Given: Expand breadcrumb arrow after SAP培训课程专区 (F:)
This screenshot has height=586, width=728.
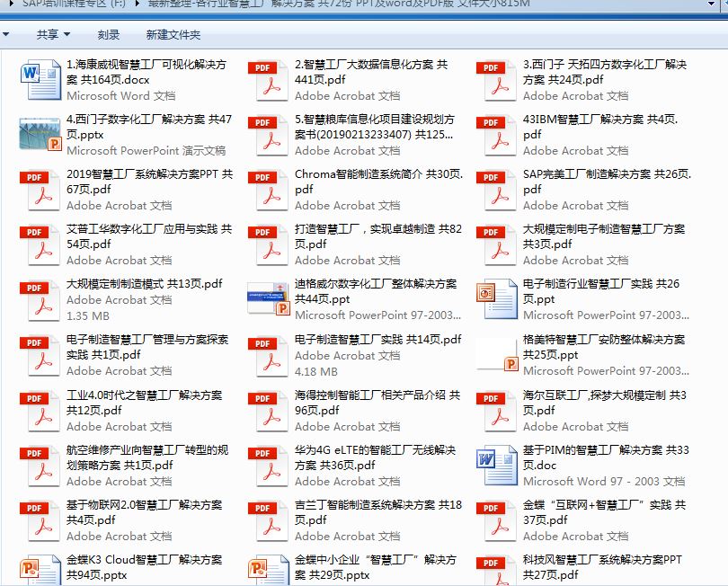Looking at the screenshot, I should (138, 4).
